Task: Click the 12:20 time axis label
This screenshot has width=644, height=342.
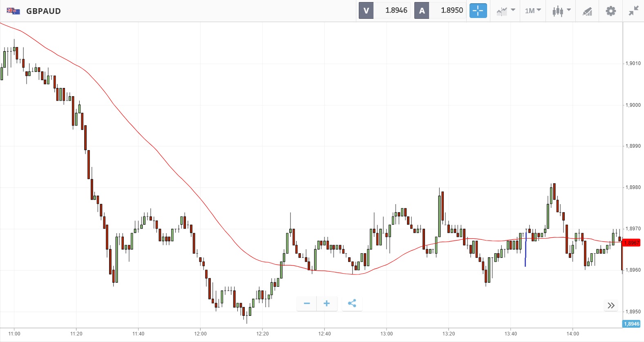Action: (x=263, y=334)
